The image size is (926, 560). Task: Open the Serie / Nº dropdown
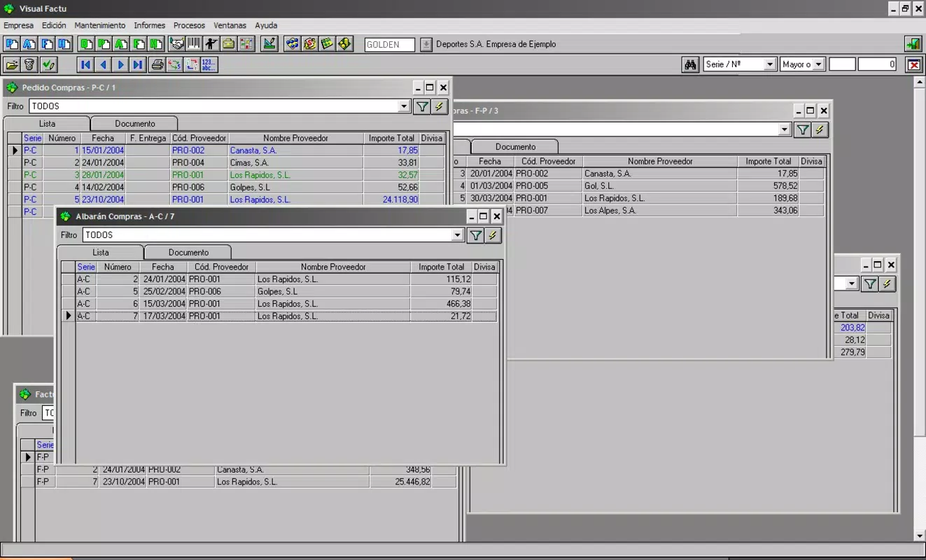click(770, 64)
